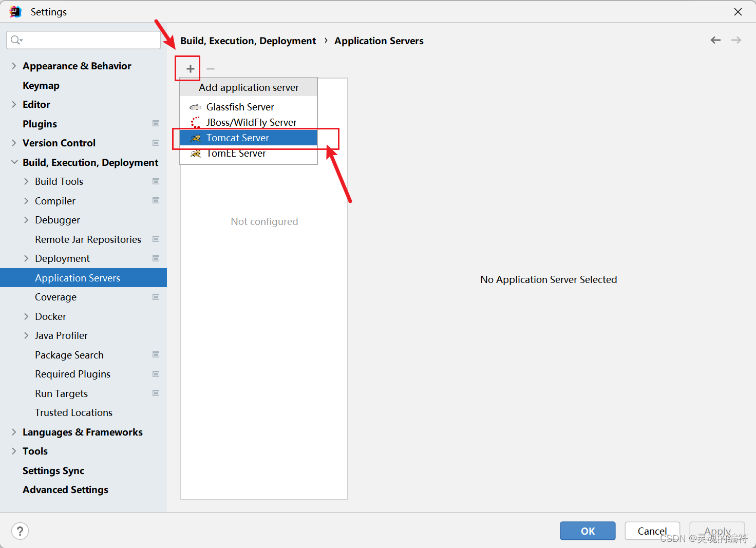Expand the Tools chevron
The image size is (756, 548).
pyautogui.click(x=14, y=451)
